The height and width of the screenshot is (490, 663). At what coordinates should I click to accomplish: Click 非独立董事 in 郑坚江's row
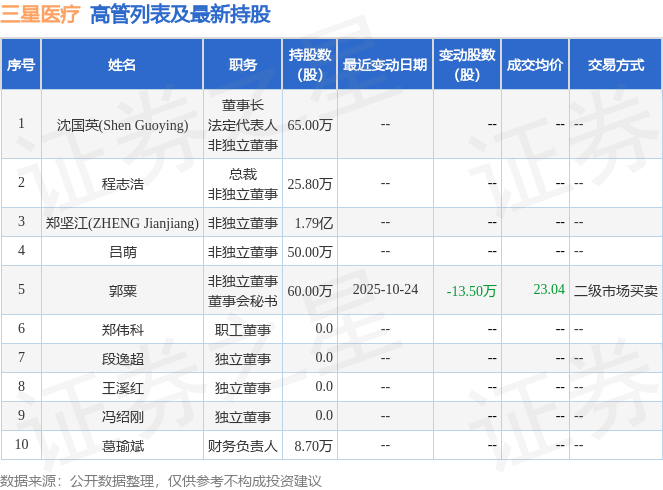pos(243,223)
